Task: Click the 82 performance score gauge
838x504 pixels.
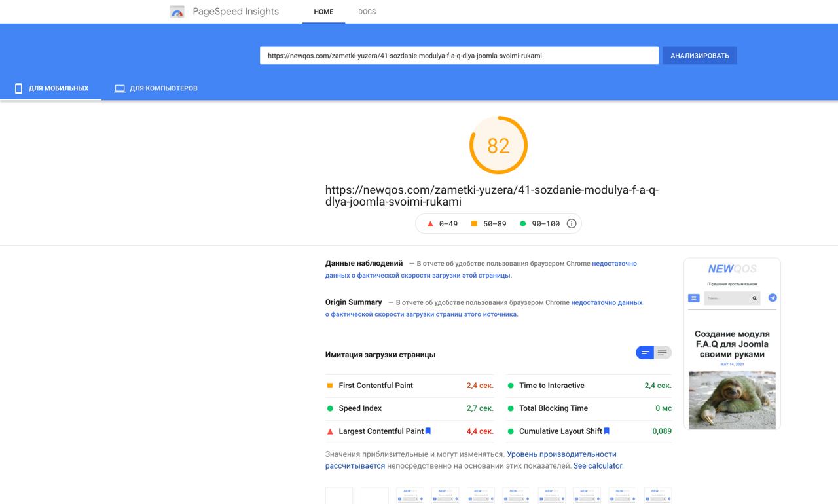Action: 498,145
